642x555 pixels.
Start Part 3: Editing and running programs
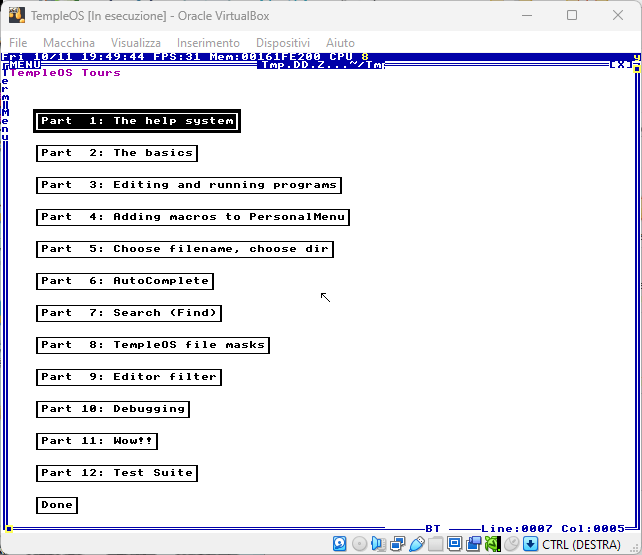point(188,185)
